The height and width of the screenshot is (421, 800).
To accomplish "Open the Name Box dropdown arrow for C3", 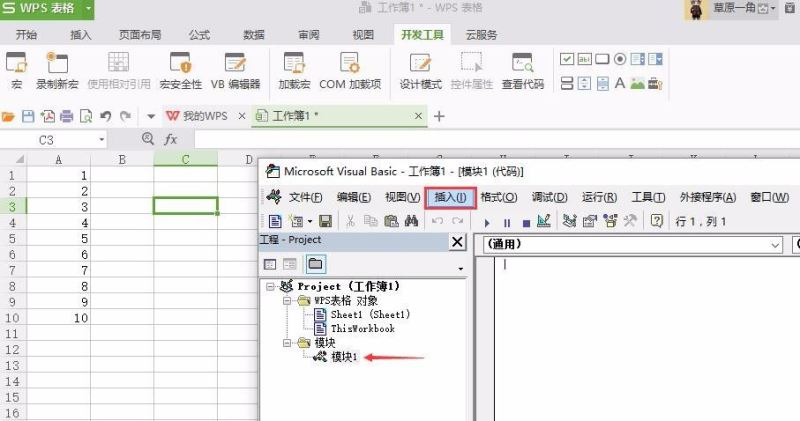I will tap(101, 140).
